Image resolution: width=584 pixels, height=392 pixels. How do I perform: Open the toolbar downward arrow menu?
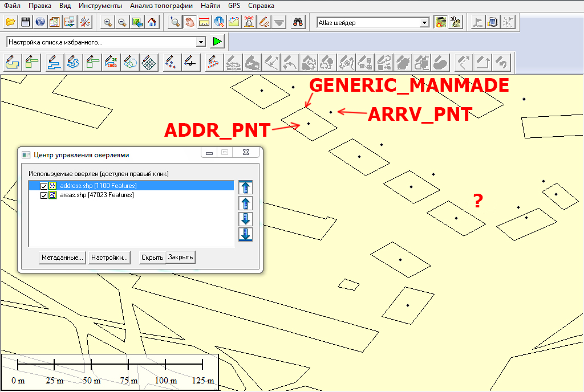click(279, 22)
